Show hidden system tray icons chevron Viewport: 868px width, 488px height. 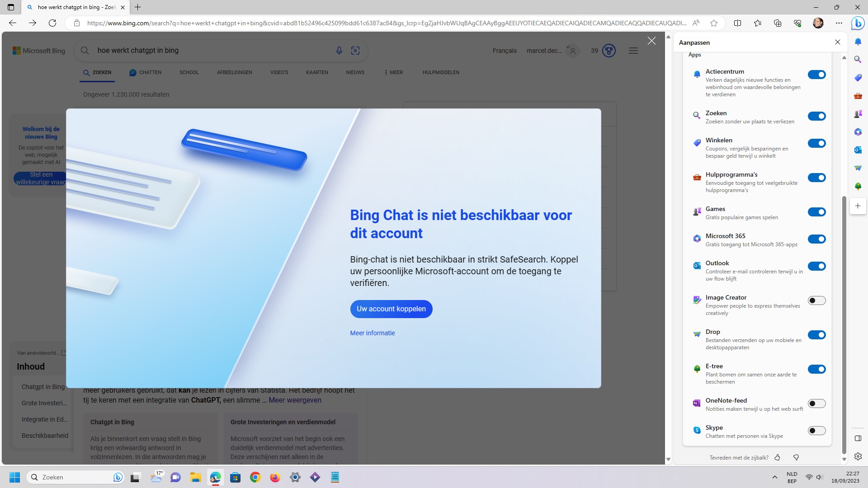pyautogui.click(x=774, y=477)
